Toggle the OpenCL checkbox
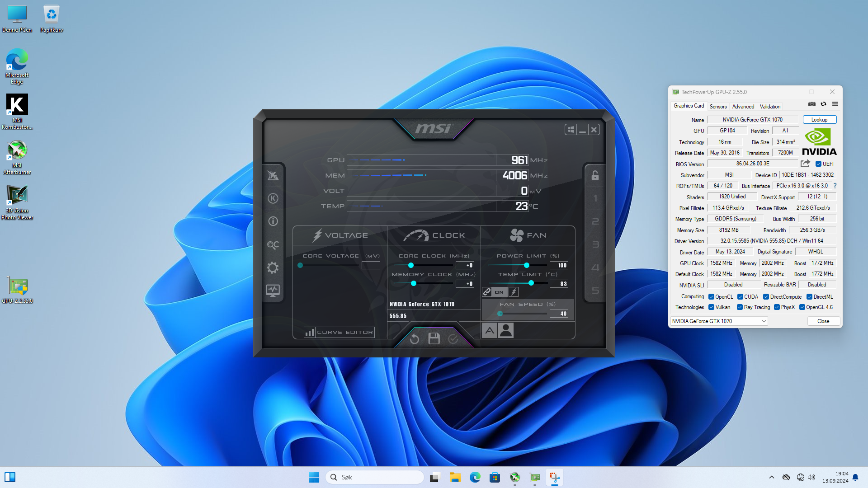Screen dimensions: 868x488 (x=711, y=297)
